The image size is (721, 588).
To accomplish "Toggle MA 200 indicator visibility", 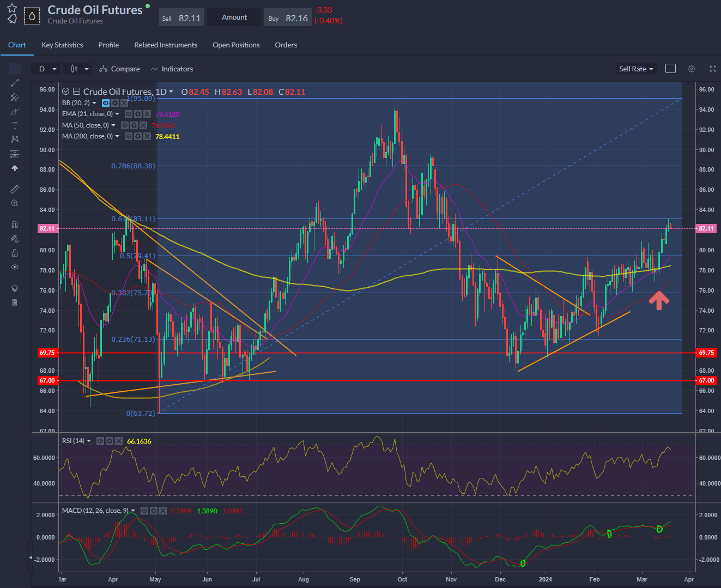I will (129, 136).
